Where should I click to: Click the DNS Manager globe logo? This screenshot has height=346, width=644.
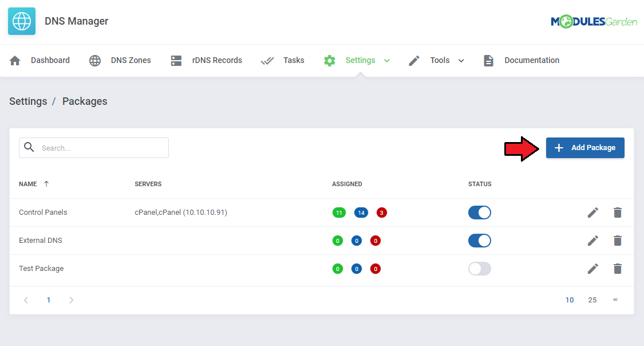click(x=22, y=21)
